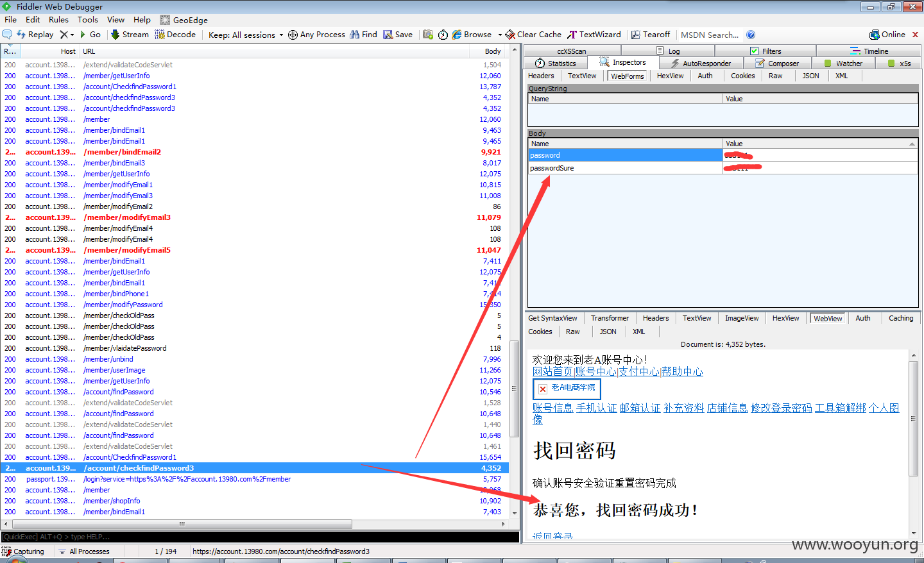
Task: Select the request HexView inspector tab
Action: [x=671, y=76]
